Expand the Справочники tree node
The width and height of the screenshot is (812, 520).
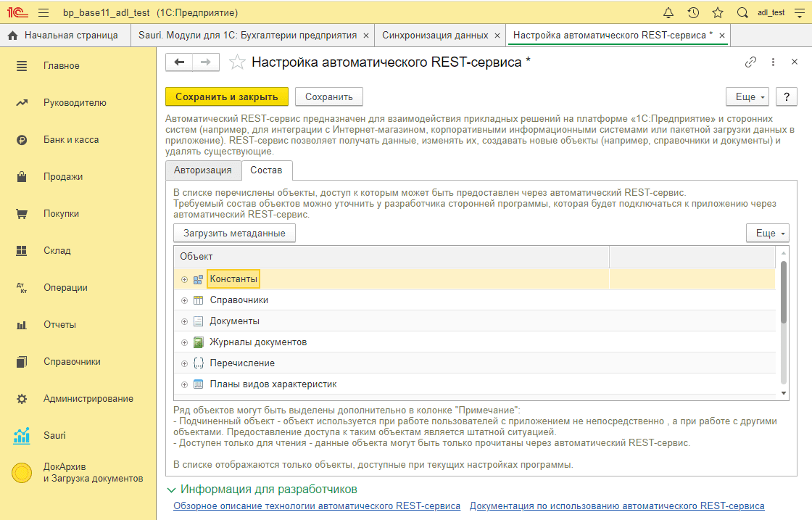[x=184, y=300]
